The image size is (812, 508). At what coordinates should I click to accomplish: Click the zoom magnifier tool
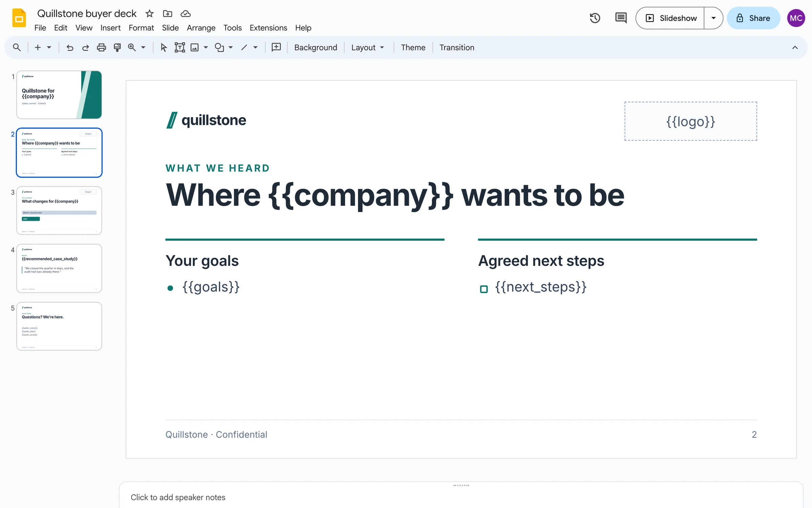click(132, 47)
